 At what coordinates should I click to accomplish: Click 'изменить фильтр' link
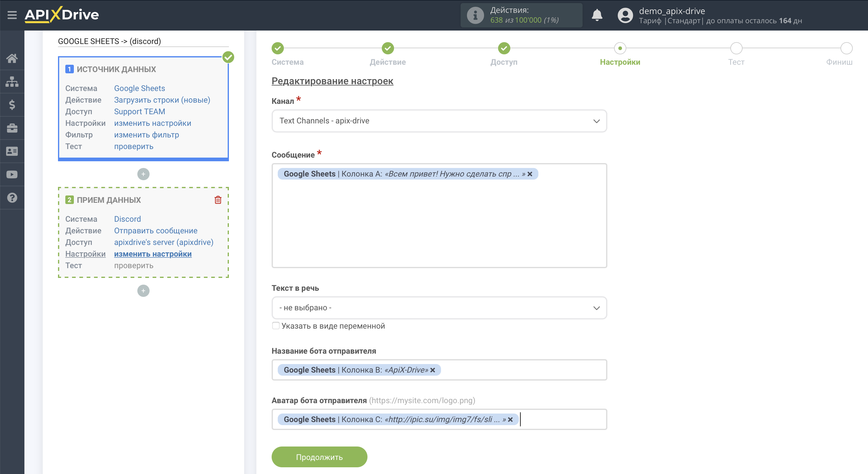click(x=146, y=135)
